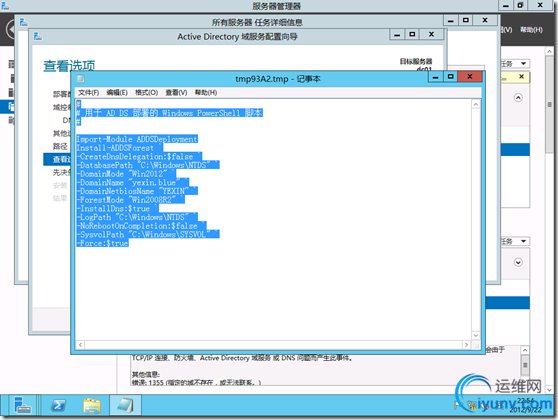Open the 帮助(H) menu in Notepad
Image resolution: width=558 pixels, height=420 pixels.
[x=206, y=93]
